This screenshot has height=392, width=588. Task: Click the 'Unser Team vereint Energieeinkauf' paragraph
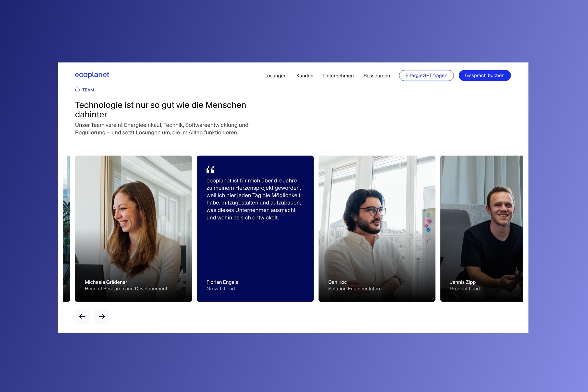tap(161, 129)
